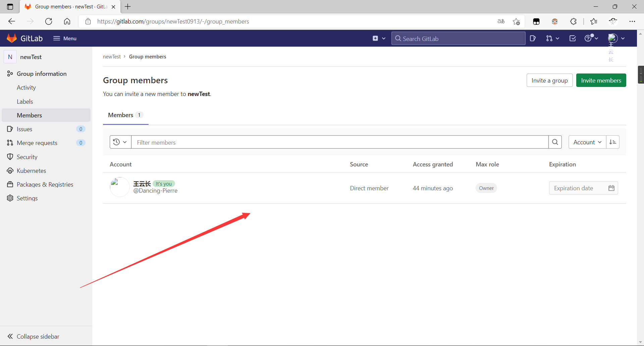644x346 pixels.
Task: Add page to favorites star
Action: click(x=516, y=21)
